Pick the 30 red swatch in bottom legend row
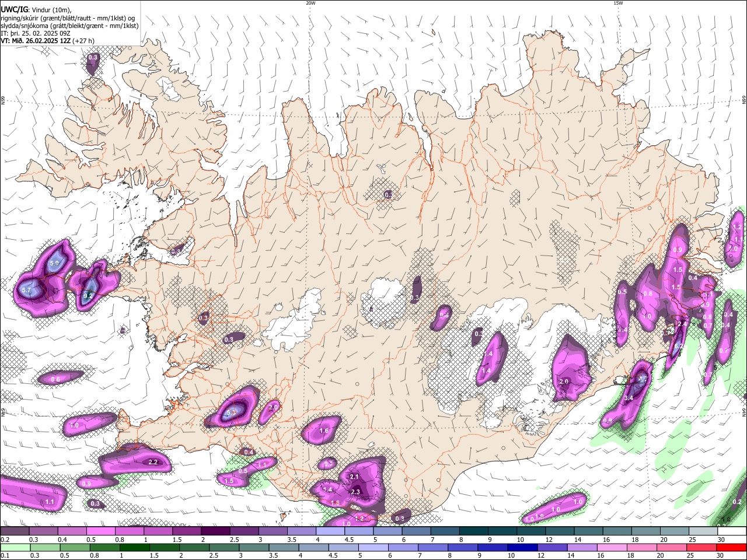 click(732, 547)
